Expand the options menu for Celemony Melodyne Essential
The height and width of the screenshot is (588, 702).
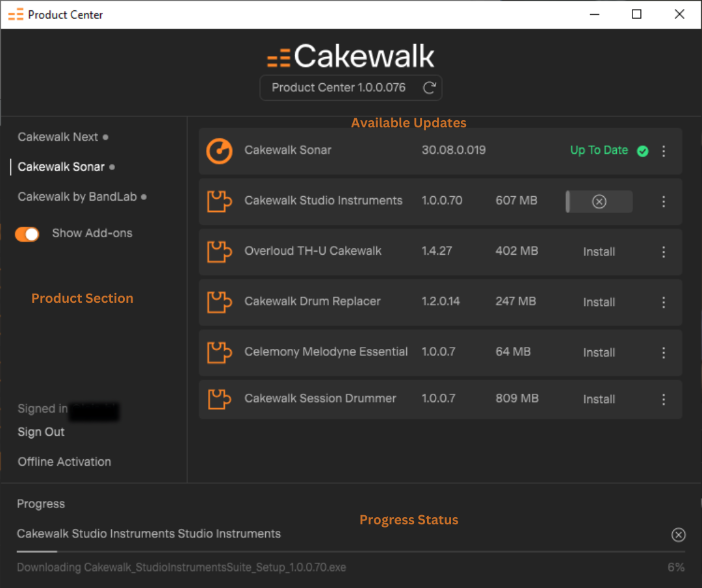pyautogui.click(x=664, y=353)
